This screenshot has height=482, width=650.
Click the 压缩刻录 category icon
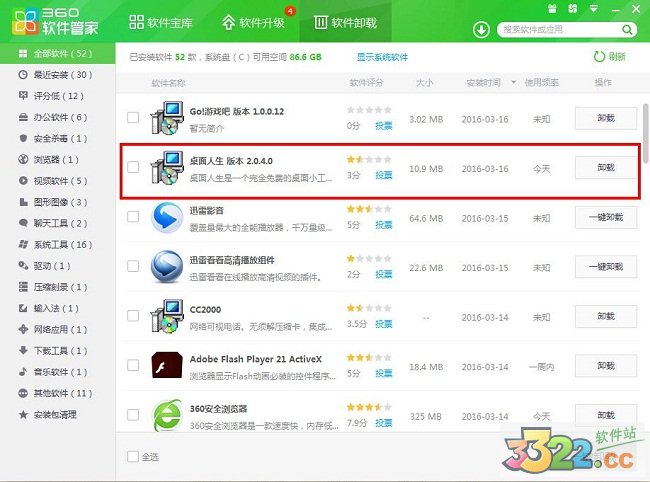pos(23,287)
